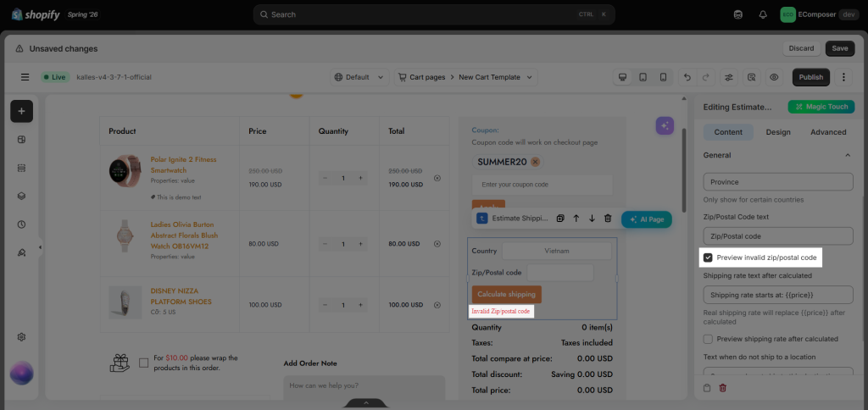Open the page settings sliders icon
868x410 pixels.
[728, 77]
